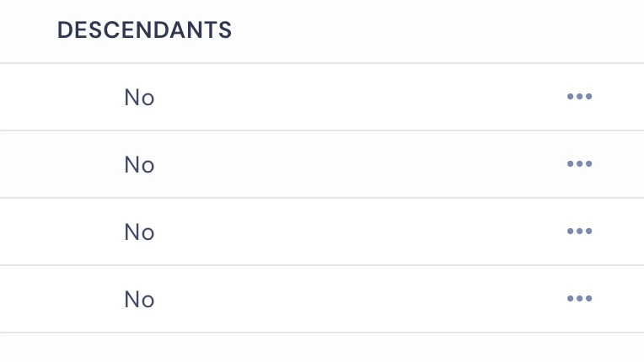This screenshot has height=362, width=644.
Task: Open the fourth row's three-dot actions menu
Action: [579, 299]
